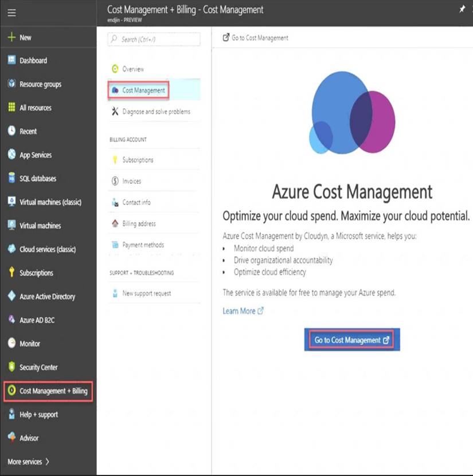Screen dimensions: 473x476
Task: Click the More services label
Action: point(25,462)
